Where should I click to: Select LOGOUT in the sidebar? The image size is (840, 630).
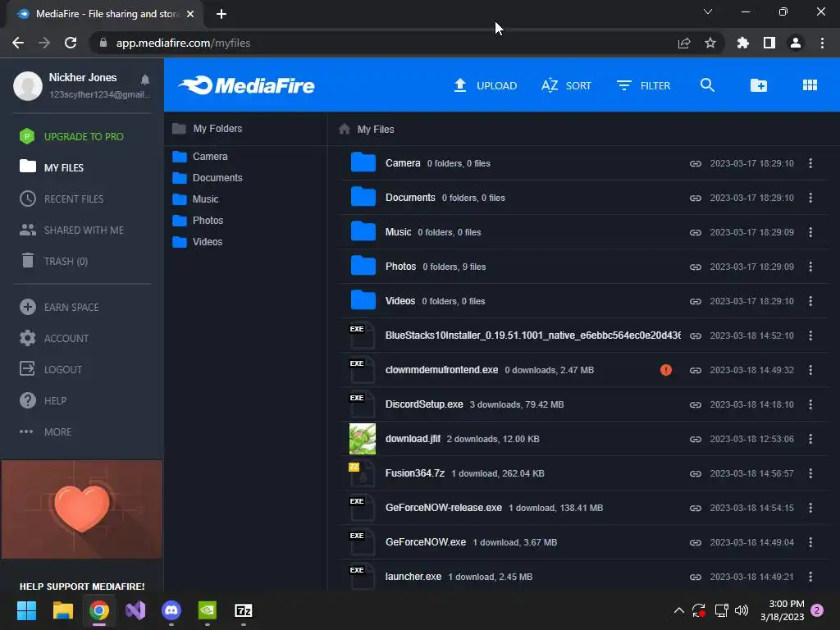pyautogui.click(x=51, y=369)
